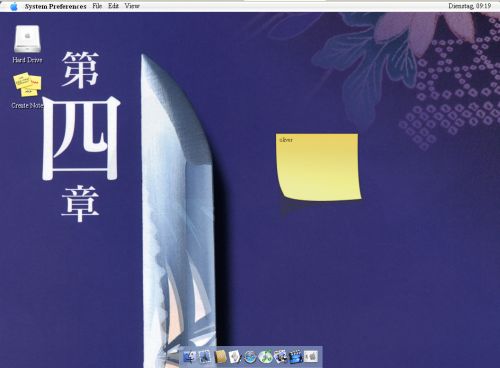Open iTunes from the dock

pyautogui.click(x=265, y=357)
